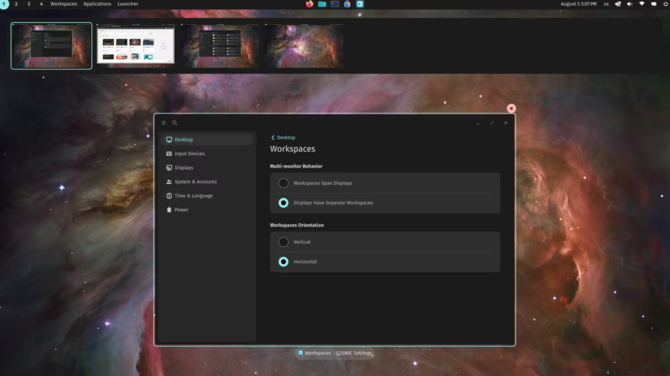Image resolution: width=670 pixels, height=376 pixels.
Task: Click the search icon in Settings header
Action: (x=175, y=123)
